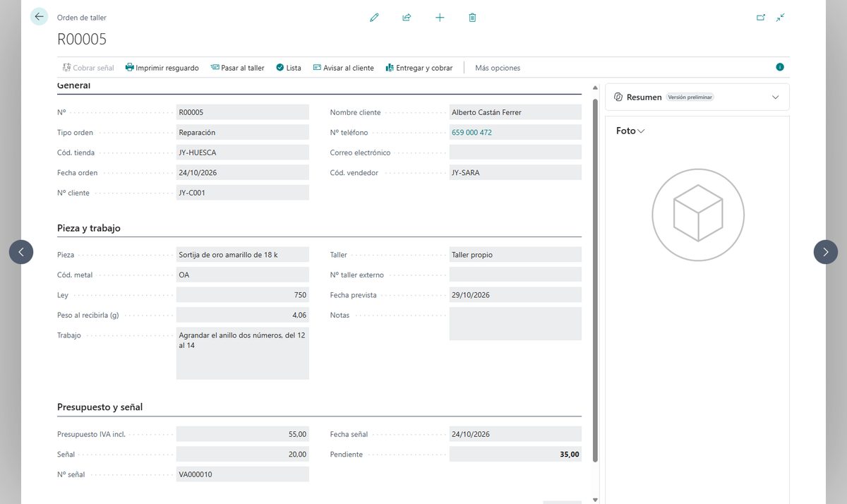Collapse the Presupuesto y señal section

pyautogui.click(x=100, y=407)
